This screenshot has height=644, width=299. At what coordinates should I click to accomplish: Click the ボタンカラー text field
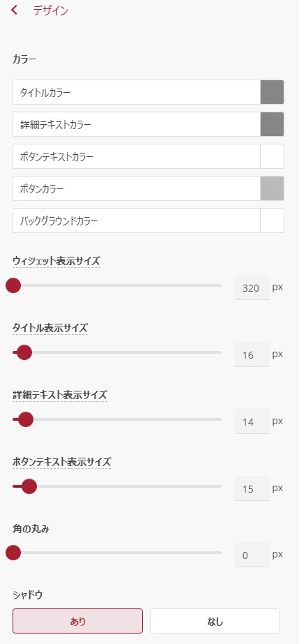tap(137, 188)
